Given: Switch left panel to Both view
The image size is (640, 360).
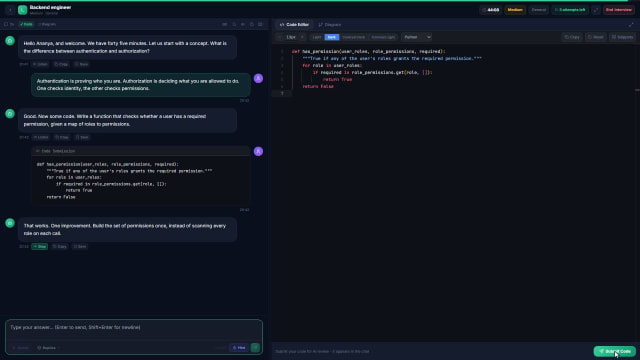Looking at the screenshot, I should (26, 24).
